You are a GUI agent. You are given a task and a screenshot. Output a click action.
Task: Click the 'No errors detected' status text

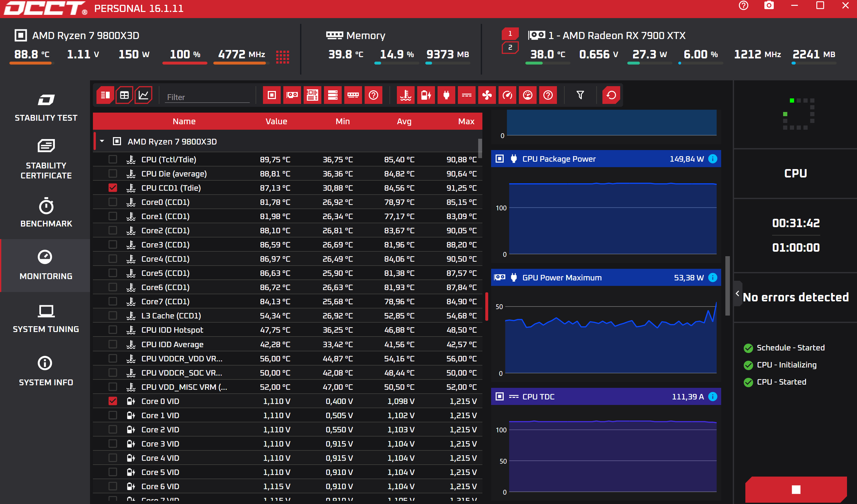(x=796, y=297)
